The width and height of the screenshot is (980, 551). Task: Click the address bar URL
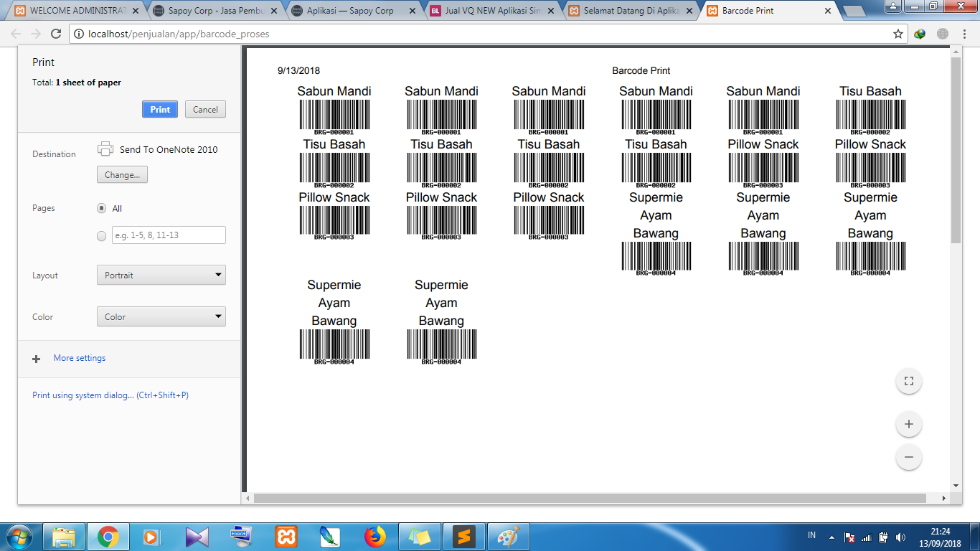[x=179, y=34]
